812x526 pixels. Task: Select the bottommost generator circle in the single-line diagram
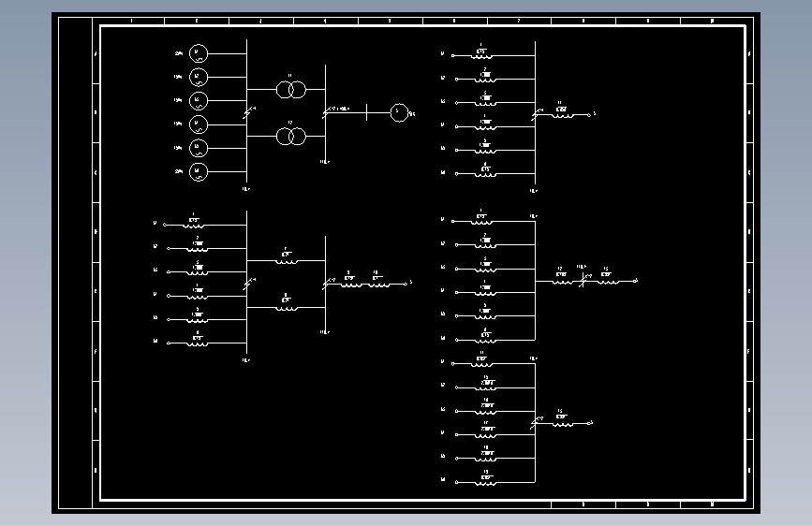pyautogui.click(x=199, y=171)
